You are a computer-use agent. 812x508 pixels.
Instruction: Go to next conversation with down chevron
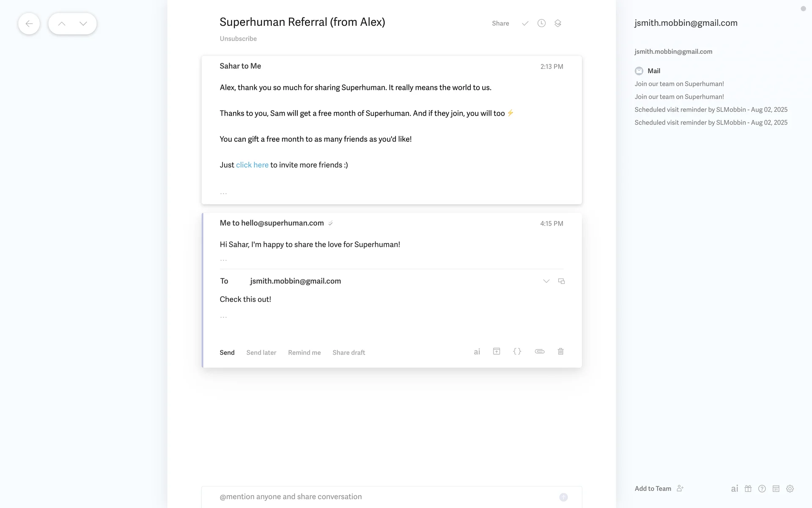[x=83, y=24]
